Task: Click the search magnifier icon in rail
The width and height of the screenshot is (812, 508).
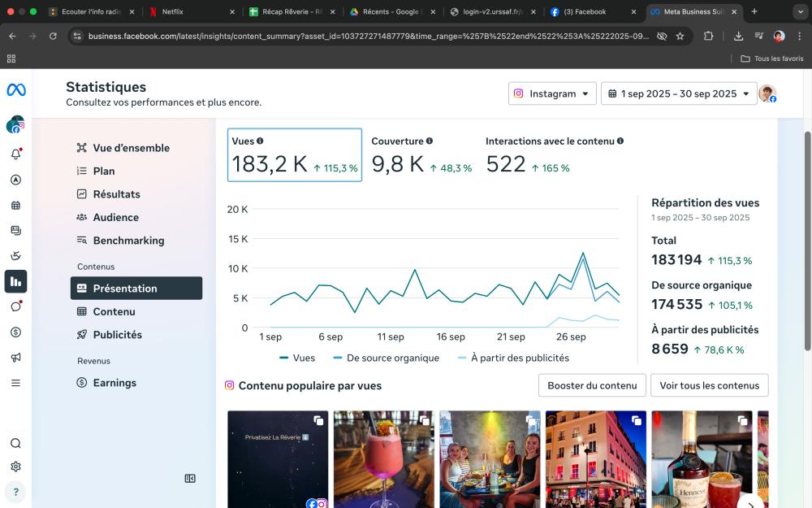Action: (15, 443)
